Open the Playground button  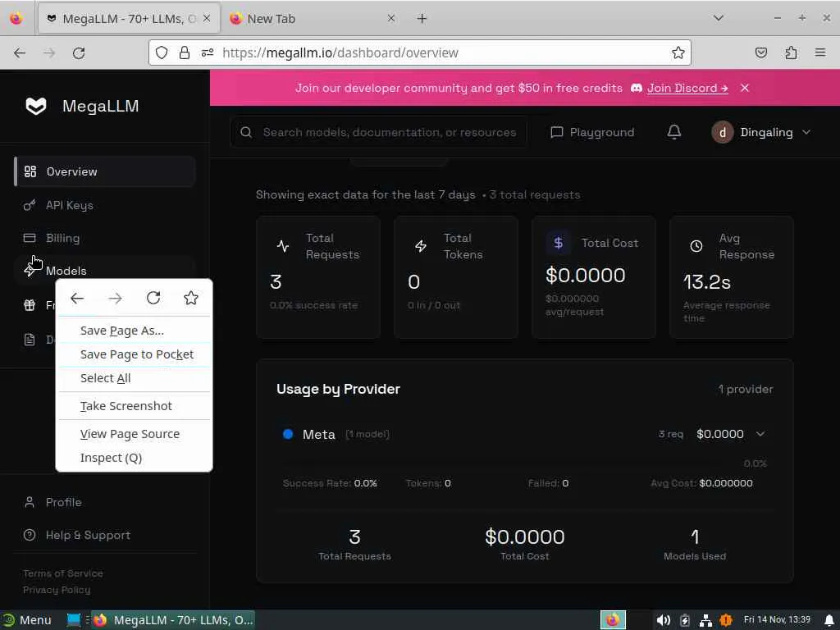(592, 132)
